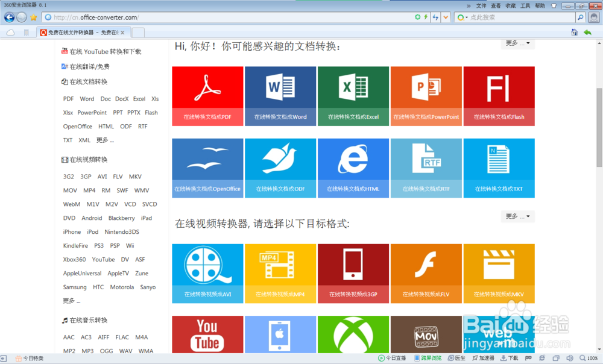603x364 pixels.
Task: Click 加速器 in the status bar
Action: point(484,358)
